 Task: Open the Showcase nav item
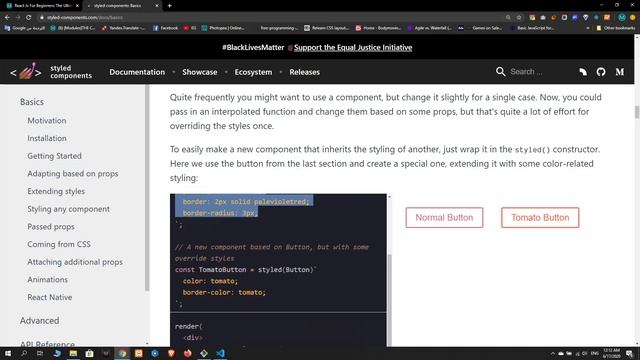pyautogui.click(x=200, y=72)
